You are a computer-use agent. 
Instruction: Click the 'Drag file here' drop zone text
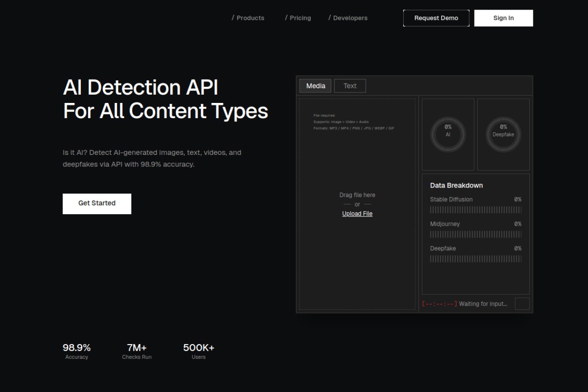(x=357, y=195)
